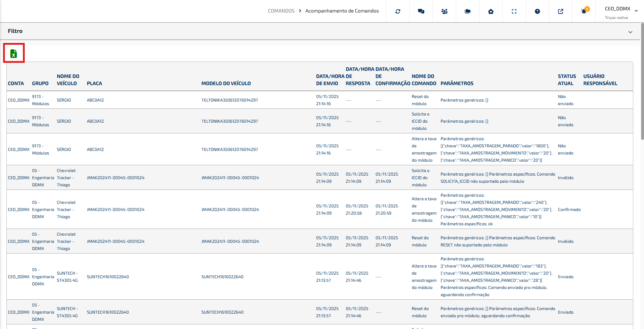Click the 'Parâmetros específicos: ok' text
Image resolution: width=644 pixels, height=329 pixels.
(467, 224)
